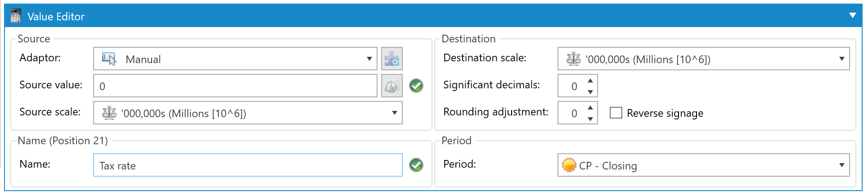
Task: Open the Destination scale dropdown
Action: point(704,59)
